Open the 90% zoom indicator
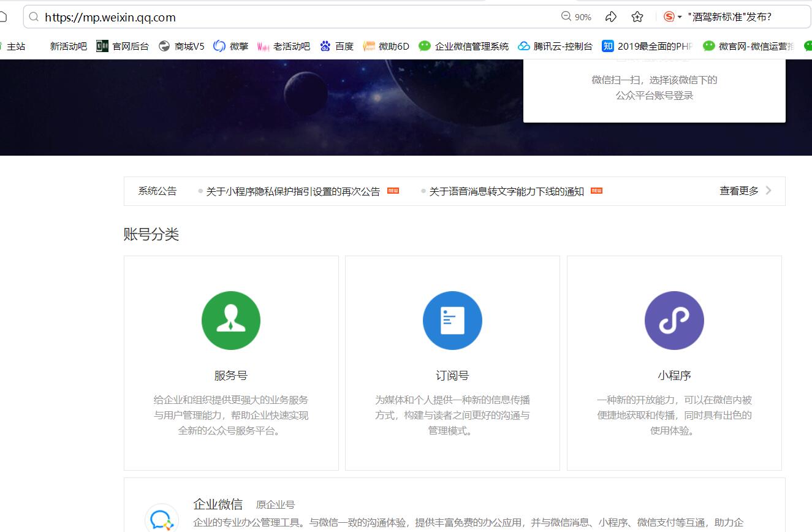Viewport: 812px width, 532px height. (x=576, y=17)
